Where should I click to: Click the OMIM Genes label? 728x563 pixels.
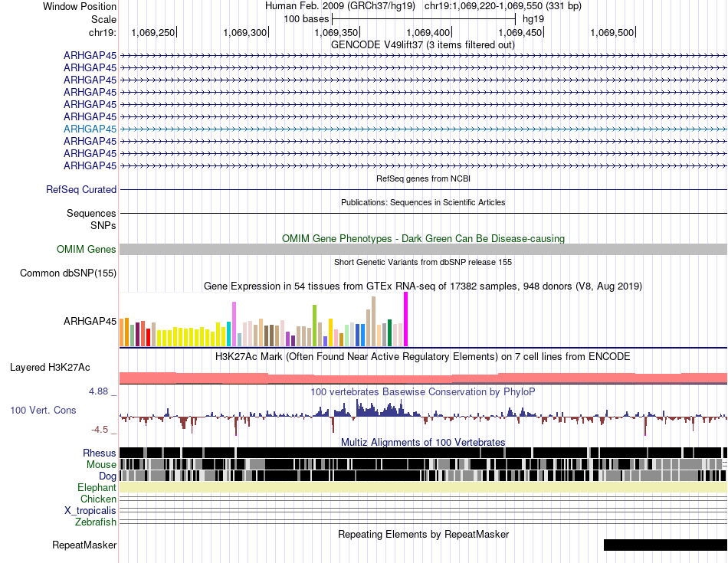[87, 249]
